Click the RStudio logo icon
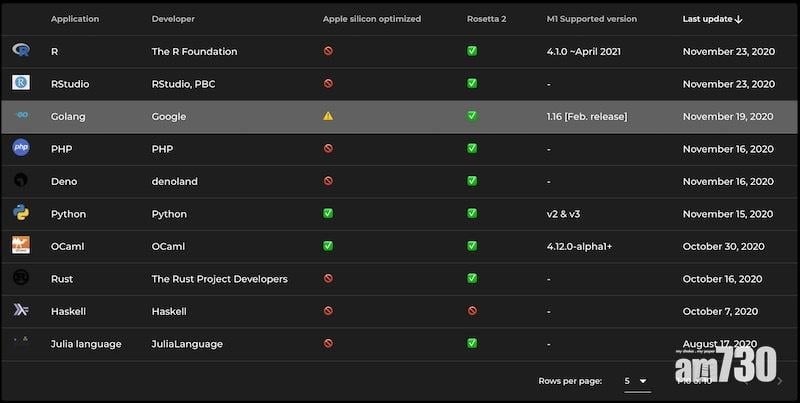The image size is (800, 403). point(21,83)
